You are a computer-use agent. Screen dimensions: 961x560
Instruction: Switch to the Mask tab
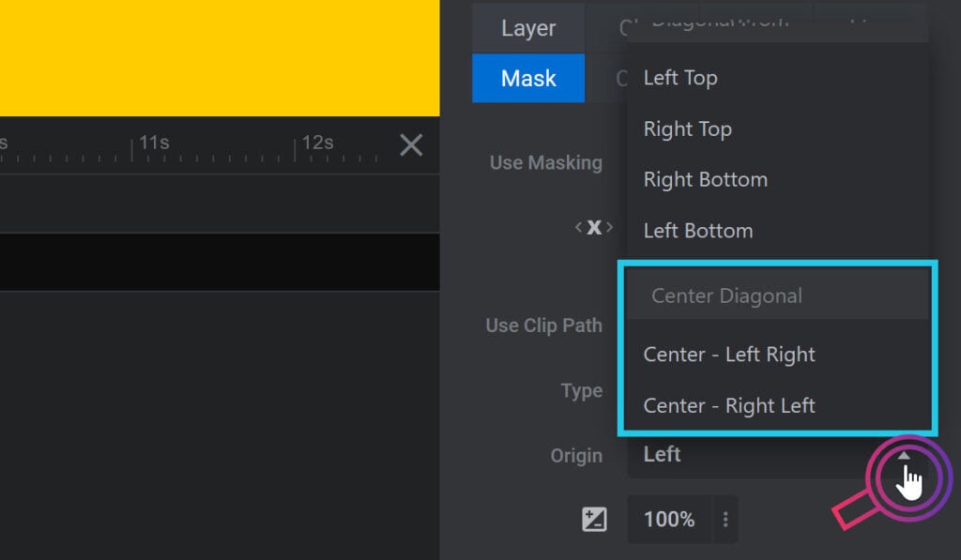(527, 79)
